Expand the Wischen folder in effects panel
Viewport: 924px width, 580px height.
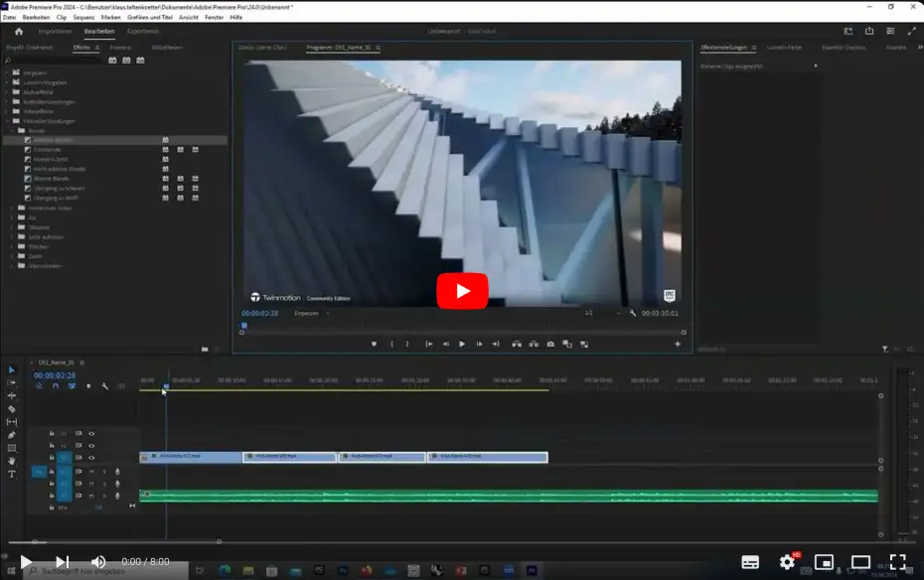pyautogui.click(x=12, y=245)
